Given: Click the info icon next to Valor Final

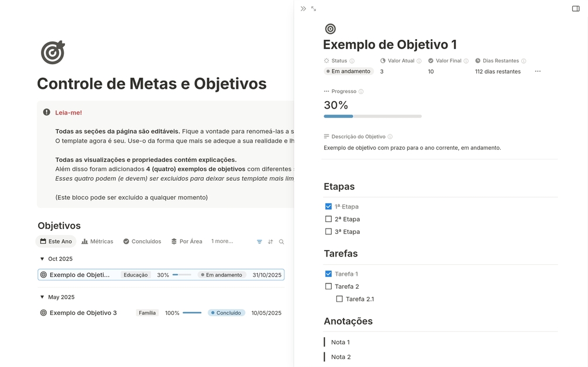Looking at the screenshot, I should coord(466,61).
